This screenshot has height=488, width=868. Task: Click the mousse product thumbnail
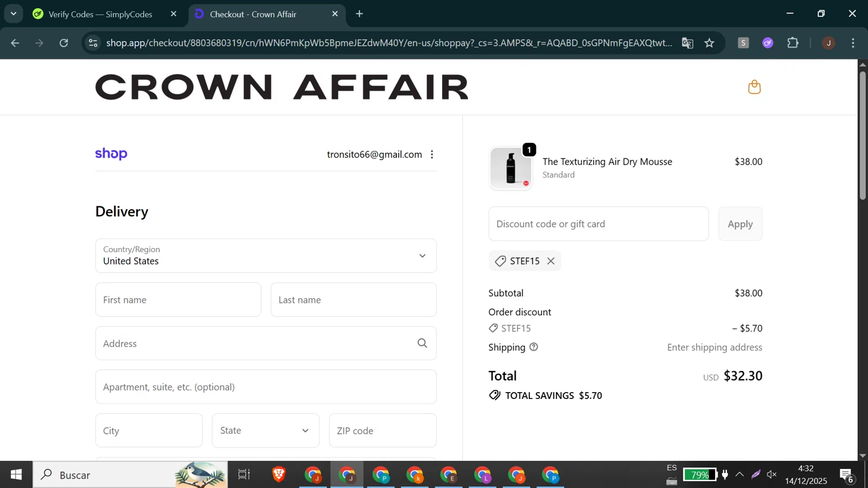click(510, 168)
